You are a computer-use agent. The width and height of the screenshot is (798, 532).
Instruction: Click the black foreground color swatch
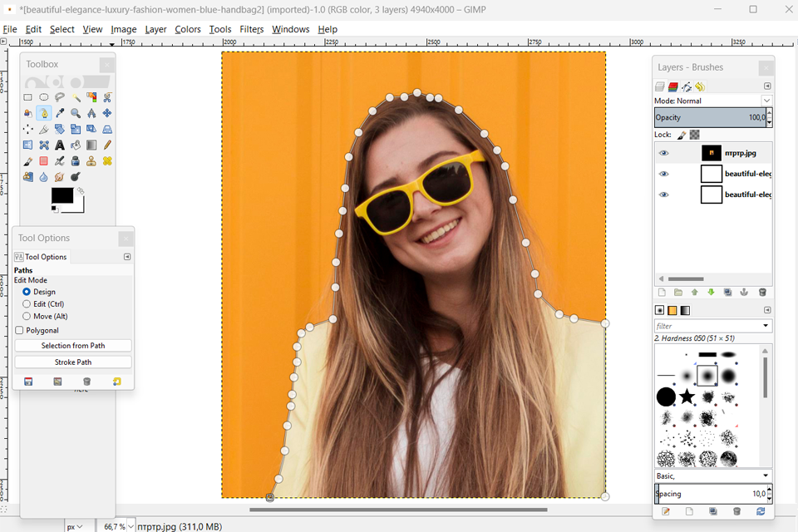[62, 195]
